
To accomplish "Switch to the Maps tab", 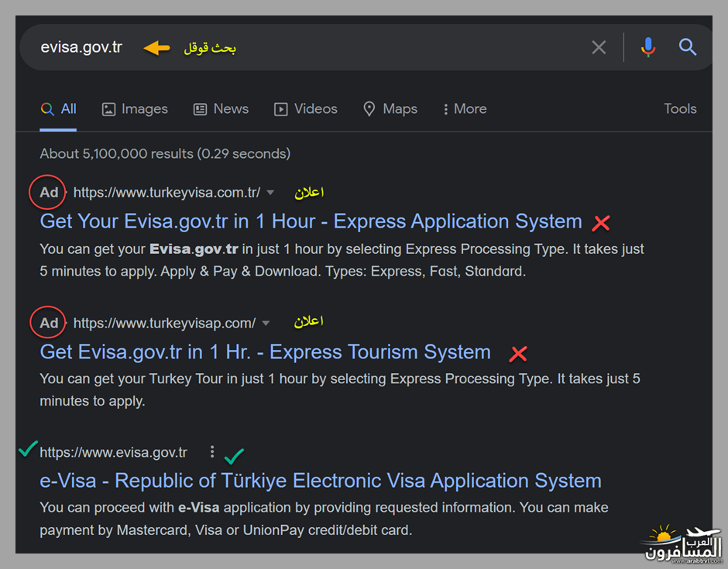I will pos(390,109).
